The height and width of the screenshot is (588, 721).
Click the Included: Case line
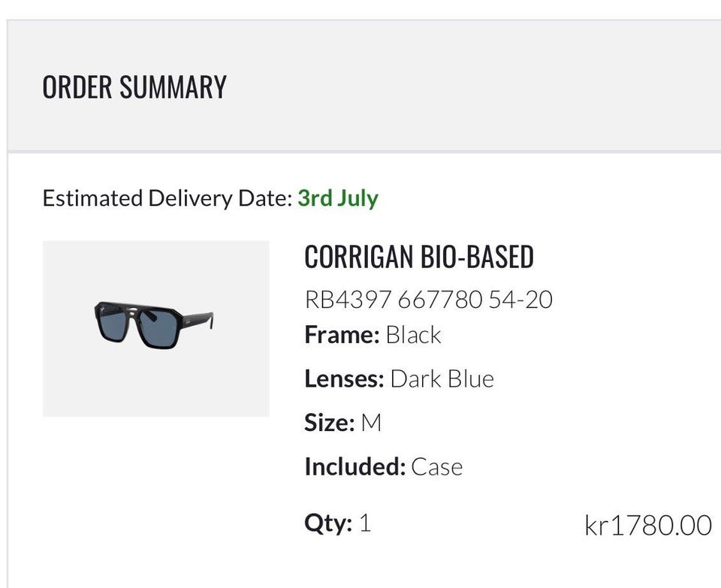tap(384, 466)
